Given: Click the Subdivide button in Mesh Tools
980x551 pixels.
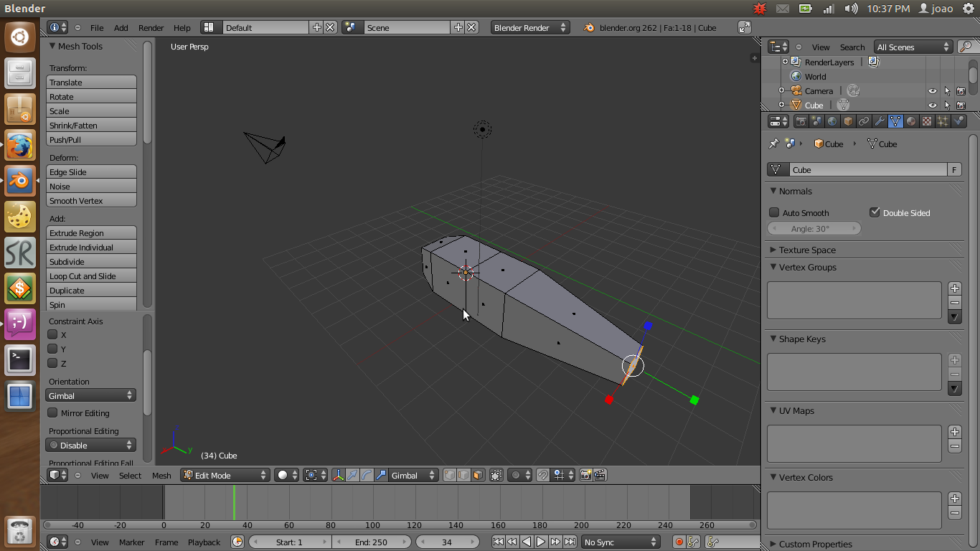Looking at the screenshot, I should [91, 261].
